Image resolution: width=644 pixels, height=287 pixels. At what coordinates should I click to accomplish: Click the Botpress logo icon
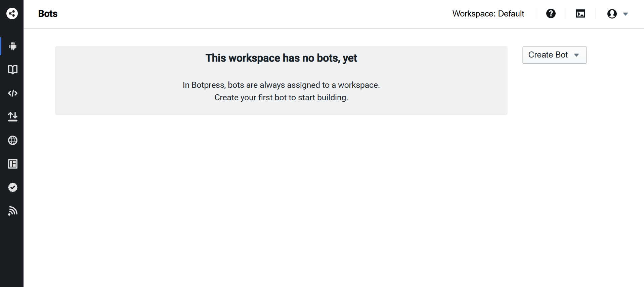coord(12,13)
